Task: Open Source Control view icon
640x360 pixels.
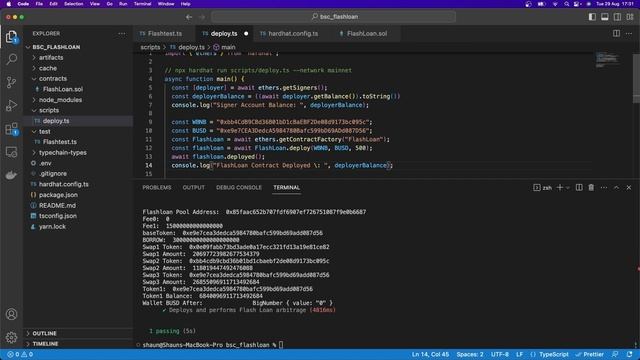Action: [11, 82]
